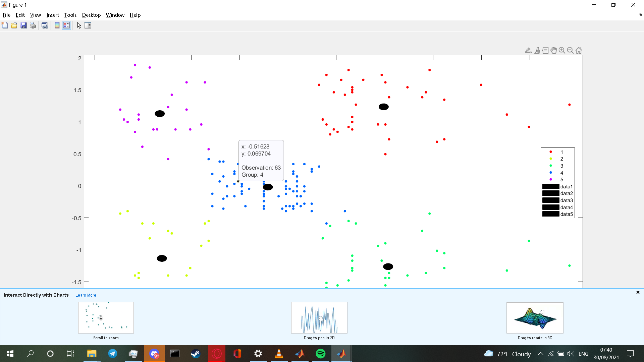Select legend entry data4
This screenshot has width=644, height=362.
point(567,207)
